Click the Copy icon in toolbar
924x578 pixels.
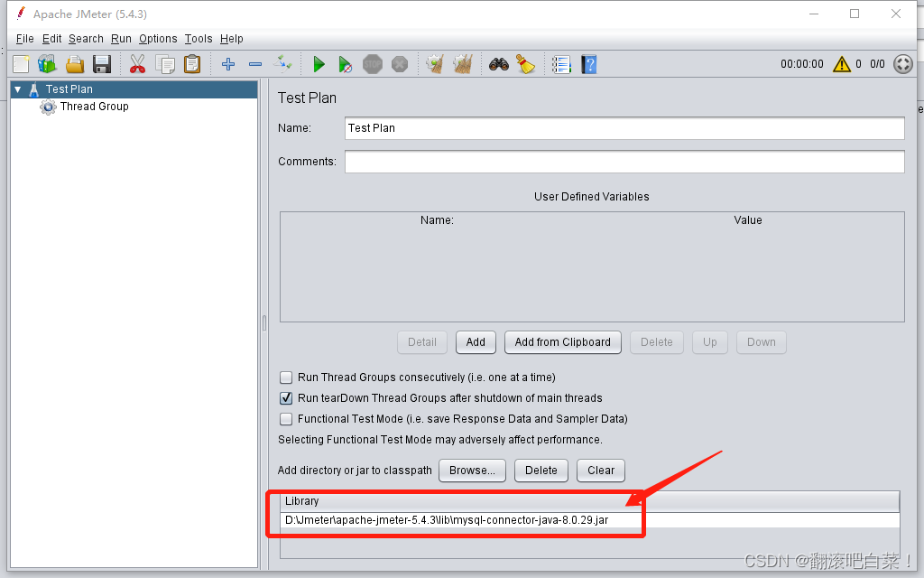[x=165, y=64]
